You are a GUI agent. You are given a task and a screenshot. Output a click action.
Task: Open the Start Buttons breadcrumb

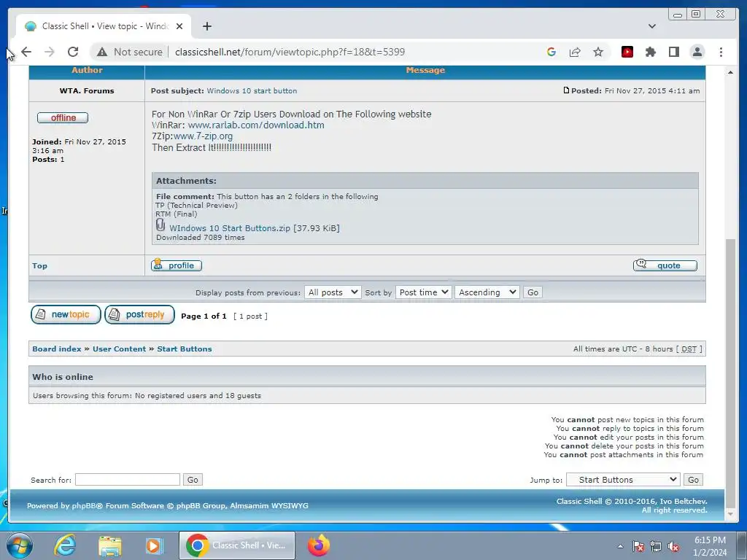[185, 349]
